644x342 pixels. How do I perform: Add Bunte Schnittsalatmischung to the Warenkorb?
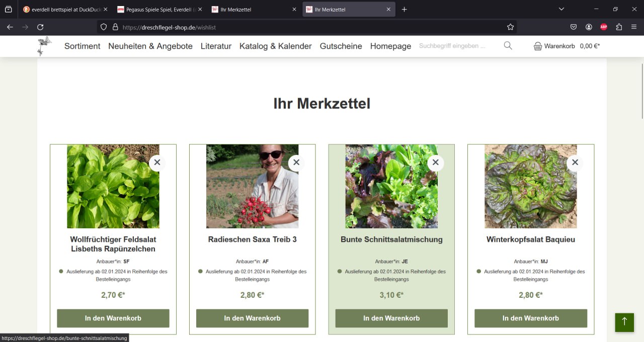(391, 318)
